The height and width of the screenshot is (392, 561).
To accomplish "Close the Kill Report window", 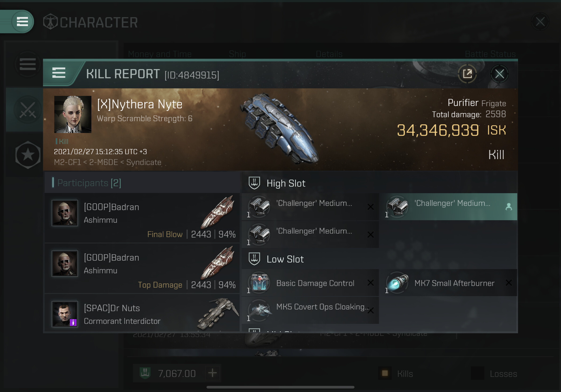I will (x=499, y=74).
